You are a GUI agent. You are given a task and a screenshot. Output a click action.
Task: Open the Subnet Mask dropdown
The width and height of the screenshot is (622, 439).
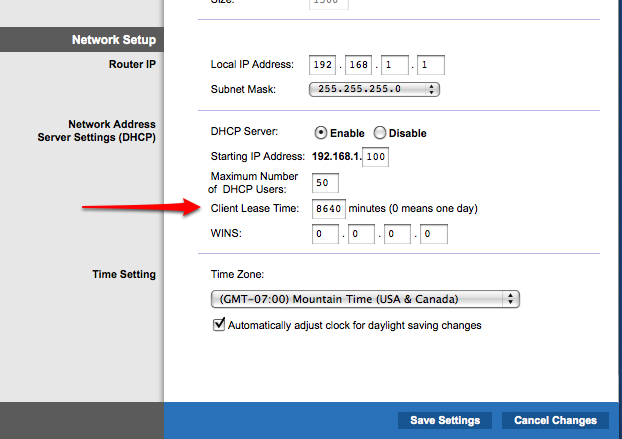pos(374,89)
